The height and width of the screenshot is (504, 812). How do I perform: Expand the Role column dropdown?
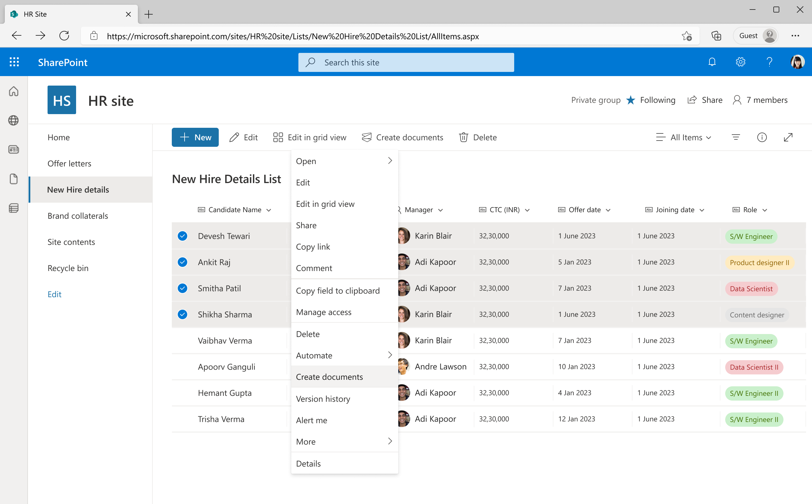tap(765, 210)
